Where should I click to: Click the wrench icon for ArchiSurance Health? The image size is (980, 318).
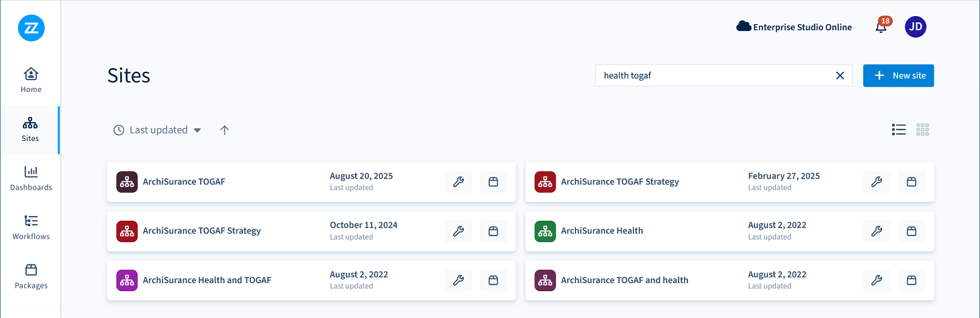click(876, 231)
